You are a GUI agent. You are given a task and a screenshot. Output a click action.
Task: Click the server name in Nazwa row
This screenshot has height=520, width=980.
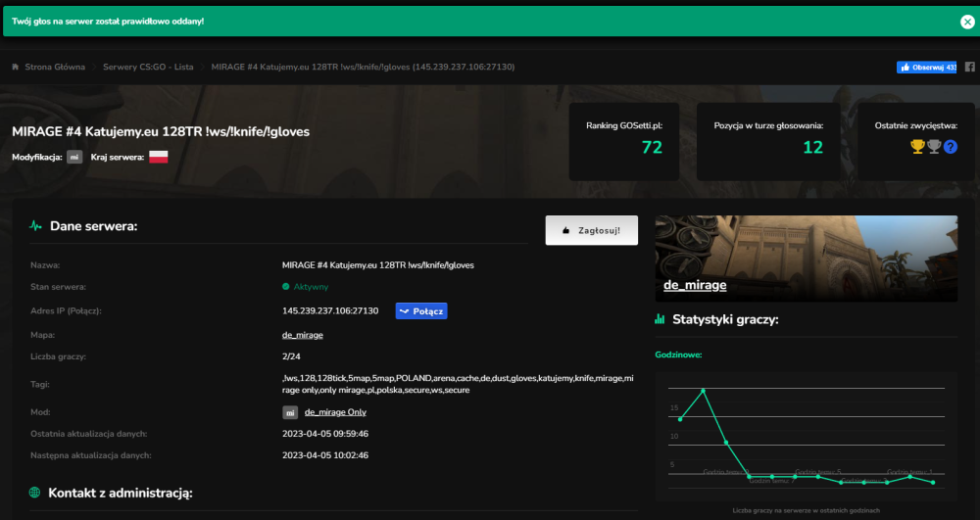[x=378, y=265]
